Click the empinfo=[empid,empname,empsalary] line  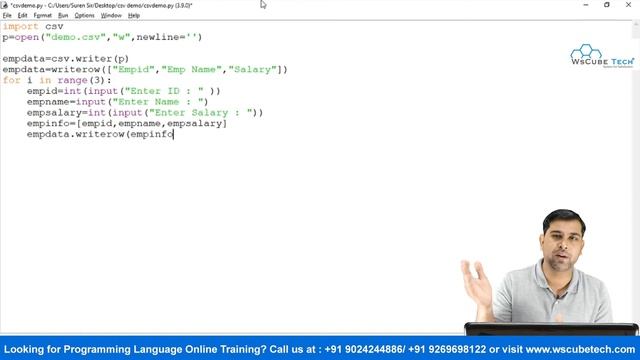[x=127, y=123]
